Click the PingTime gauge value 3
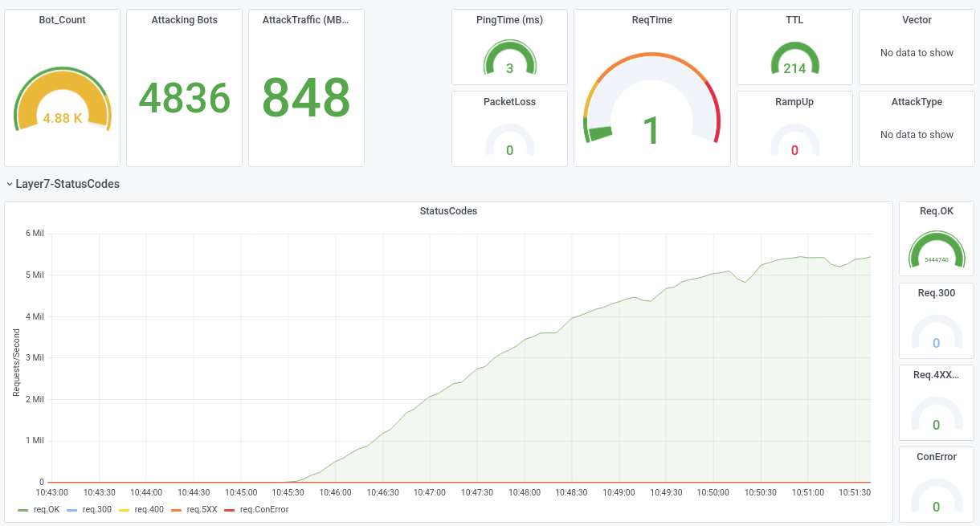980x526 pixels. tap(509, 69)
